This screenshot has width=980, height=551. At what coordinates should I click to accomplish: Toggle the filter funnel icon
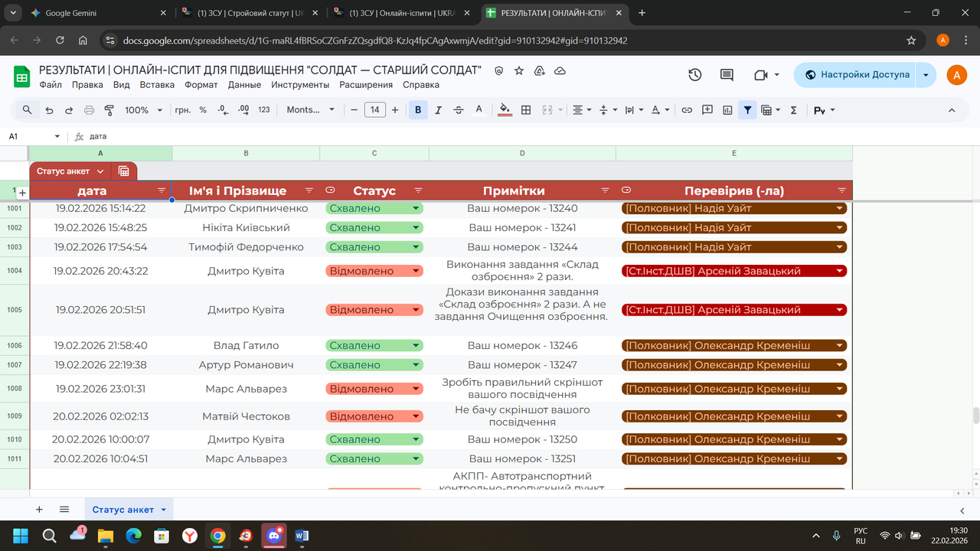coord(747,110)
